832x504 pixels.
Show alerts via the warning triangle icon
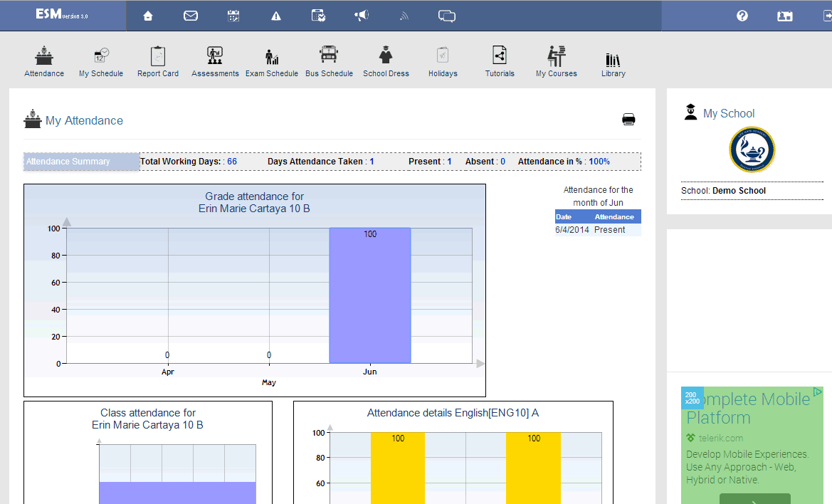(276, 16)
